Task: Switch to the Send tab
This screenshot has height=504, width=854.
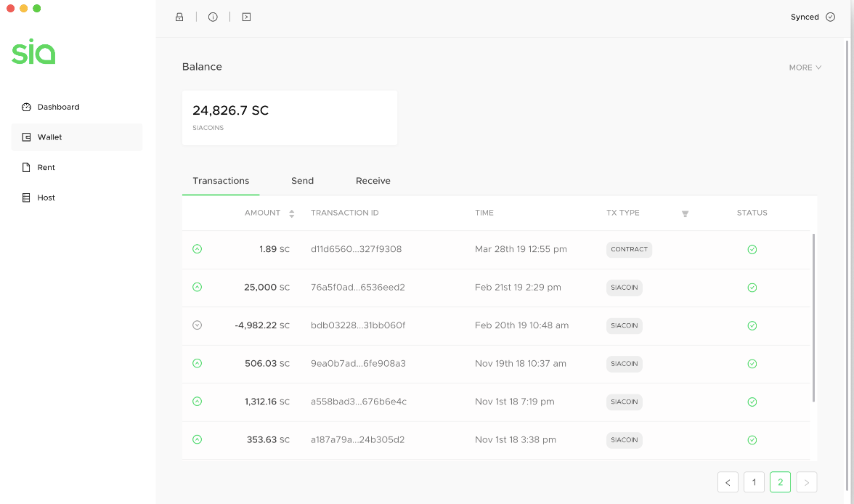Action: [x=302, y=181]
